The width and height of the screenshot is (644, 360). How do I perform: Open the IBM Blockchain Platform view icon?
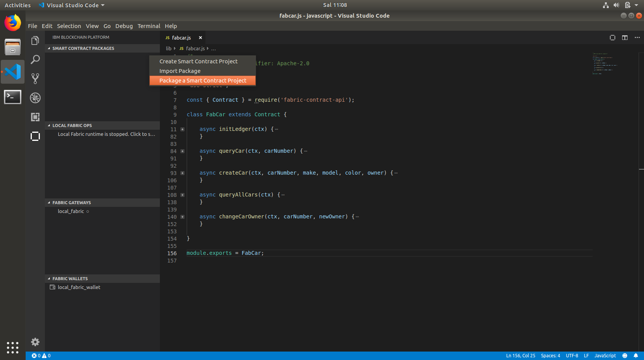(x=35, y=136)
